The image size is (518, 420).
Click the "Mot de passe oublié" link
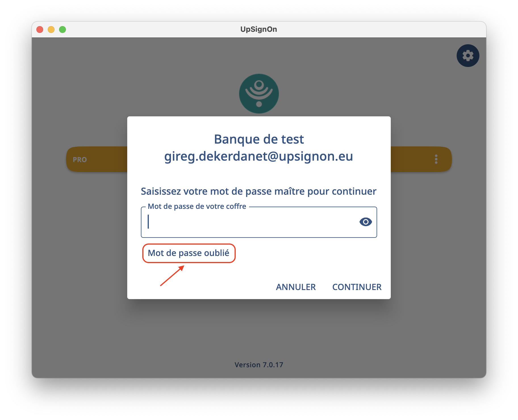[x=189, y=253]
